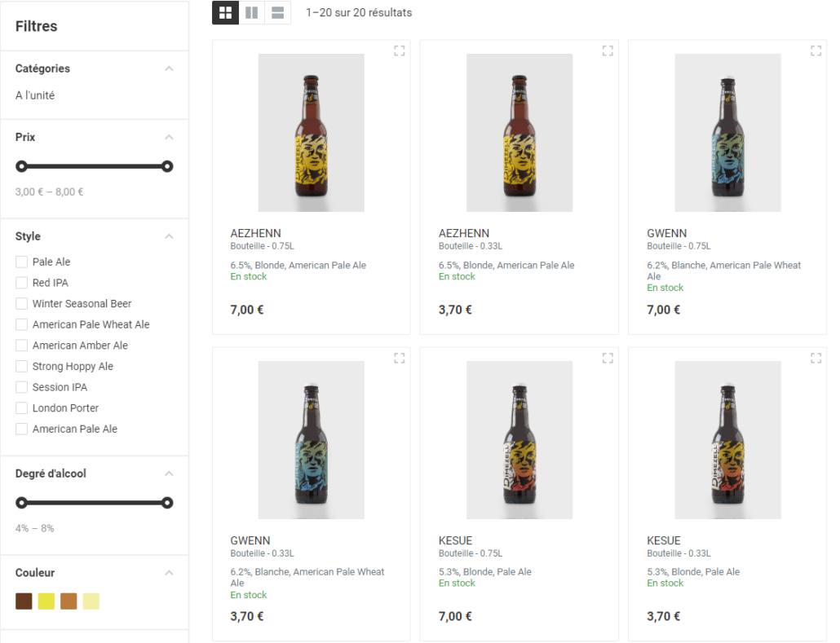Screen dimensions: 840x643
Task: Open the KESUE 0.33L product title
Action: coord(664,540)
